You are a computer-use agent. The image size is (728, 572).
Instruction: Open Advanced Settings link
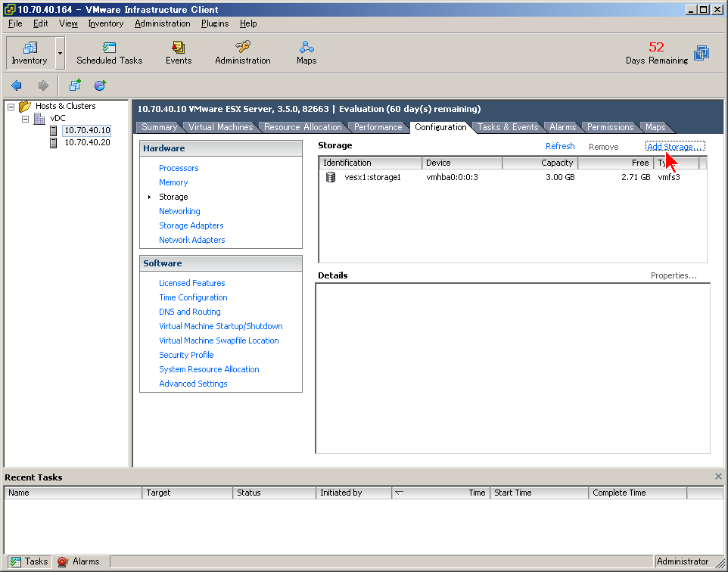pyautogui.click(x=193, y=384)
